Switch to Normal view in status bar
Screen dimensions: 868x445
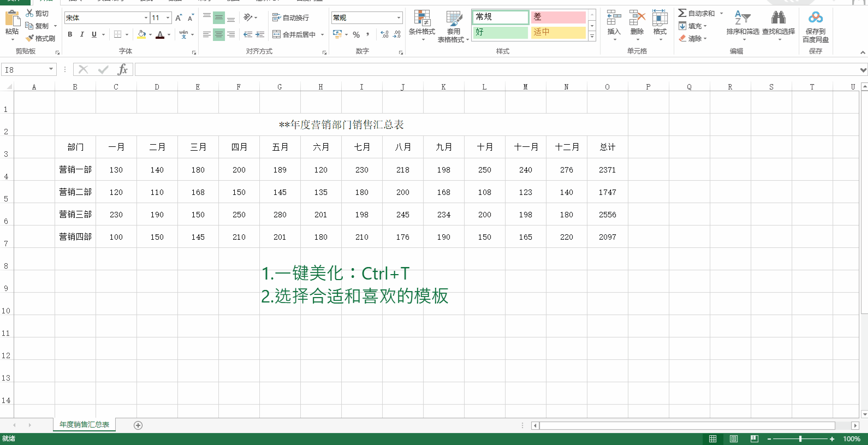tap(713, 438)
